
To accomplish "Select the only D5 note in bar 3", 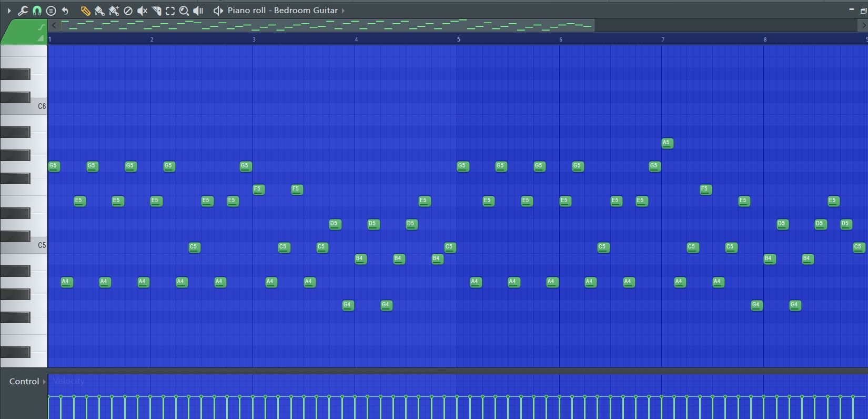I will [335, 224].
